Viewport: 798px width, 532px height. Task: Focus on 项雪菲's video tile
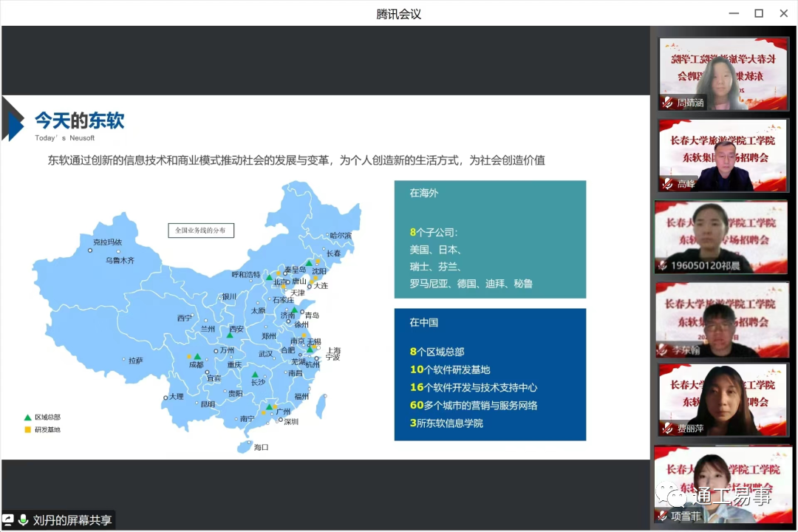point(722,484)
